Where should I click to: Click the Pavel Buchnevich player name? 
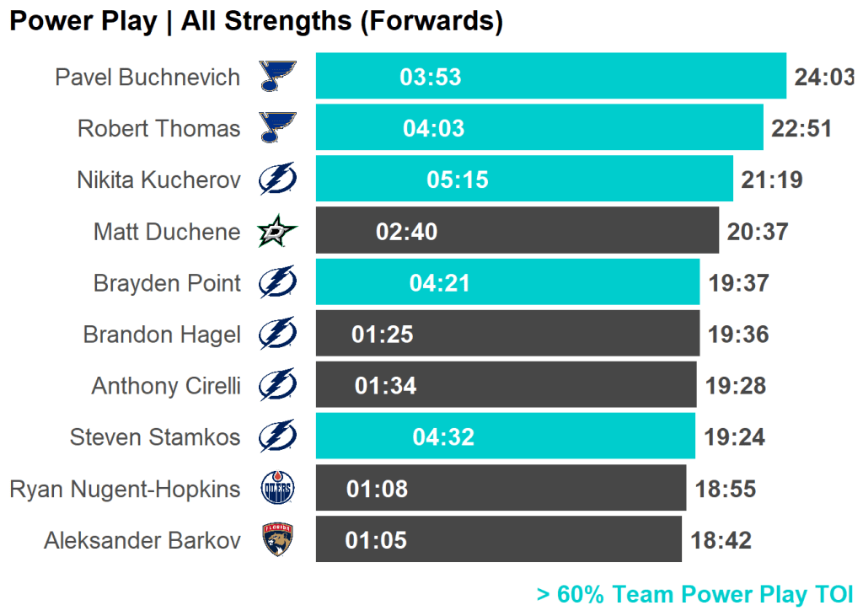pyautogui.click(x=147, y=78)
